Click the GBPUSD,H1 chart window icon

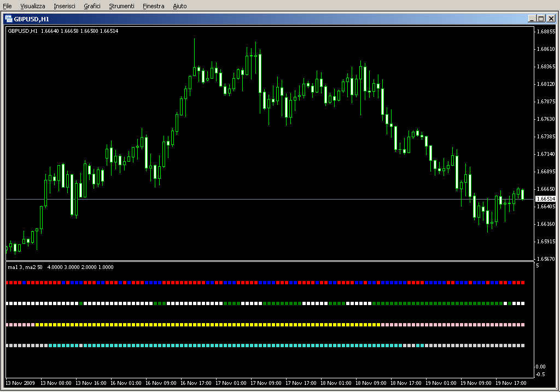pyautogui.click(x=9, y=19)
